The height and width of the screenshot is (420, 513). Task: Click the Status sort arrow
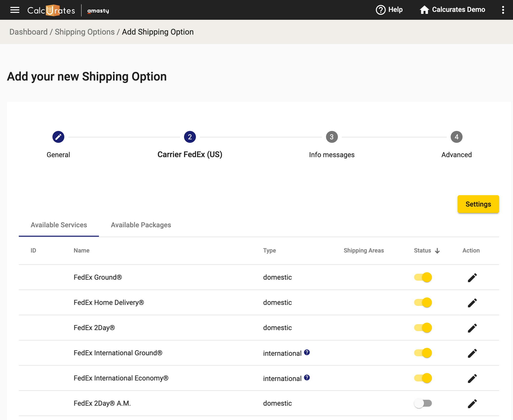437,251
